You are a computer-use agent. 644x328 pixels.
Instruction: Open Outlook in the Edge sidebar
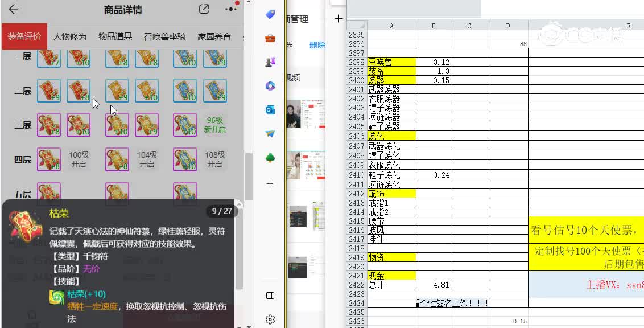[270, 110]
